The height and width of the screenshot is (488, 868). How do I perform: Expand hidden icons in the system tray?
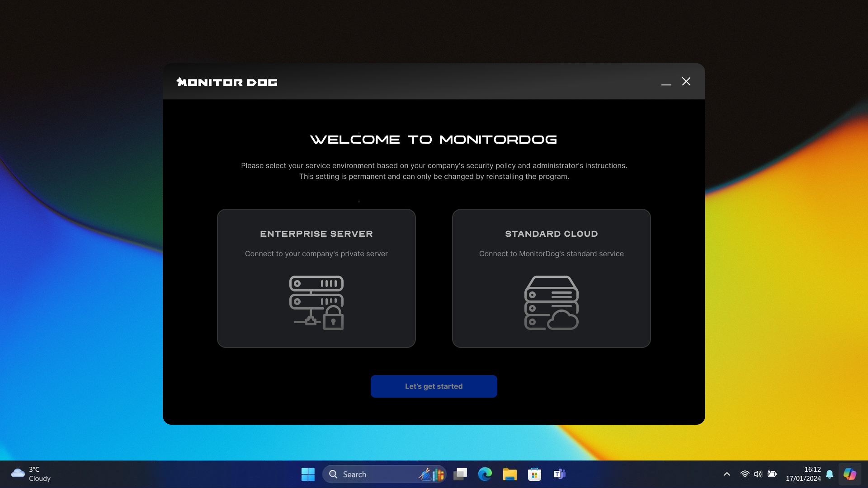[x=726, y=474]
